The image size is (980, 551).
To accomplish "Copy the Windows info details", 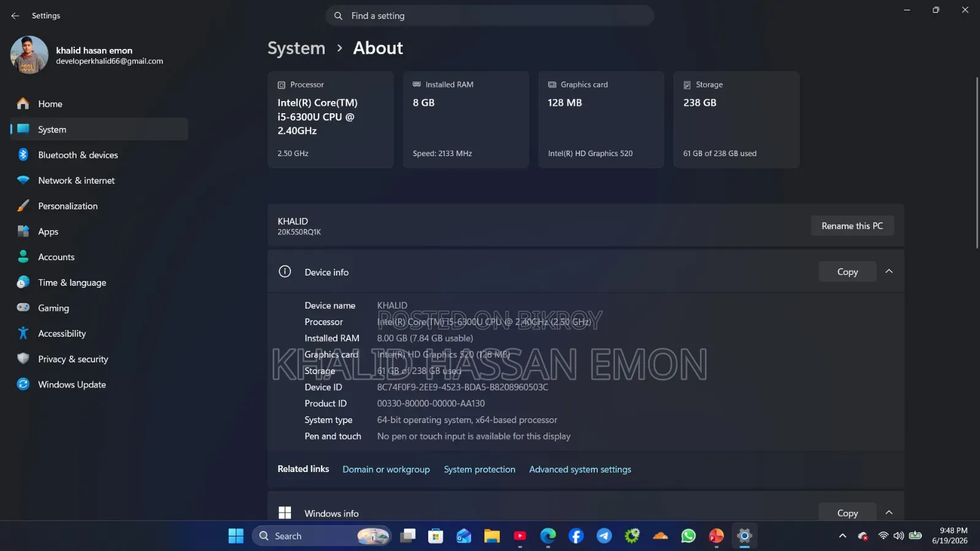I will pos(848,512).
